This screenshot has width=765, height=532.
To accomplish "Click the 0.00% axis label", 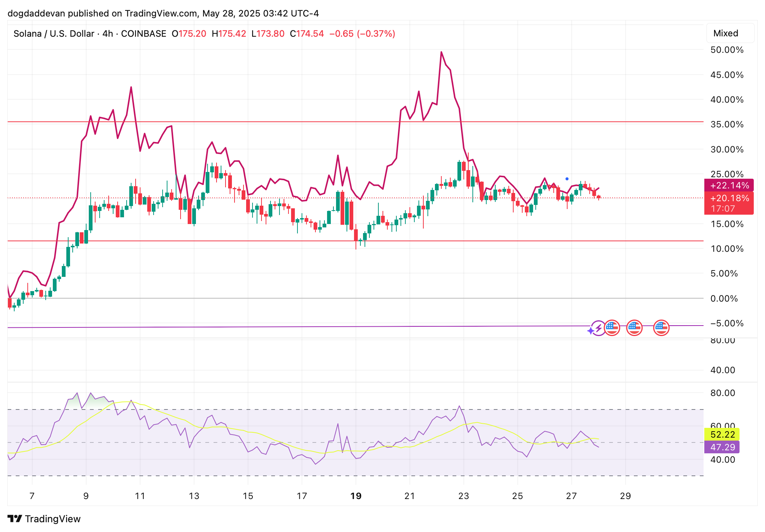I will click(x=724, y=299).
